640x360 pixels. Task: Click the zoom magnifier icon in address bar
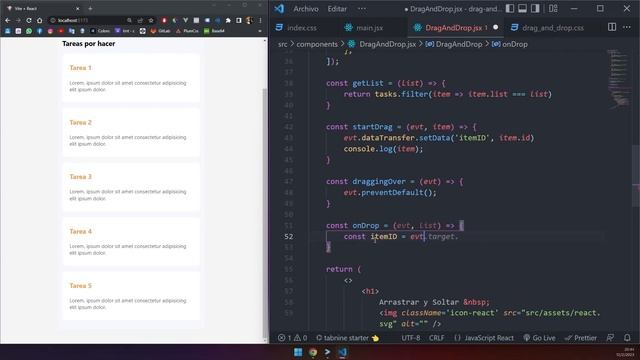[129, 20]
